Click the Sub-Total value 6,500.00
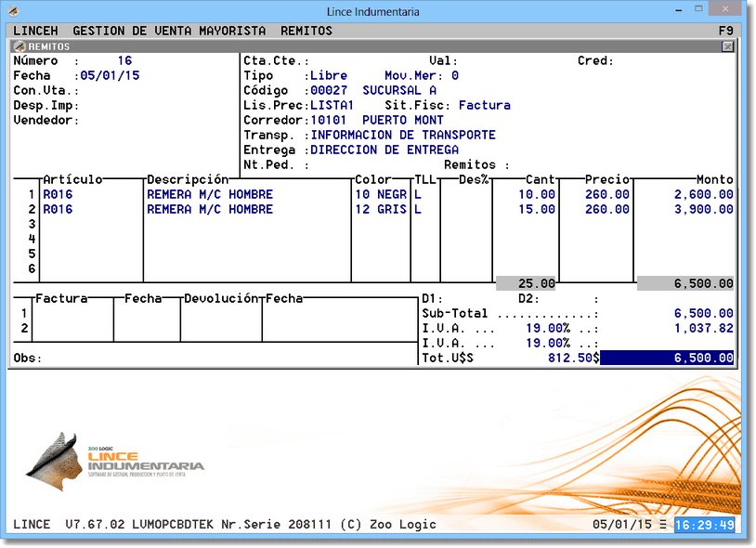 tap(704, 314)
